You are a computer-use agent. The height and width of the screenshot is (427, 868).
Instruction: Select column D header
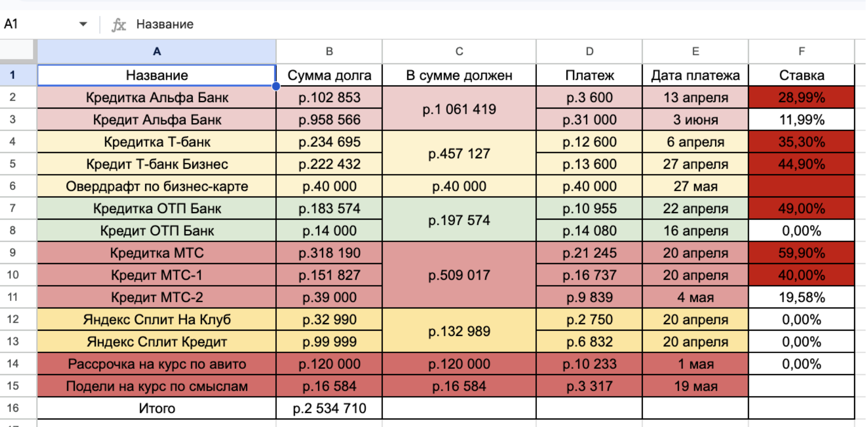tap(589, 51)
